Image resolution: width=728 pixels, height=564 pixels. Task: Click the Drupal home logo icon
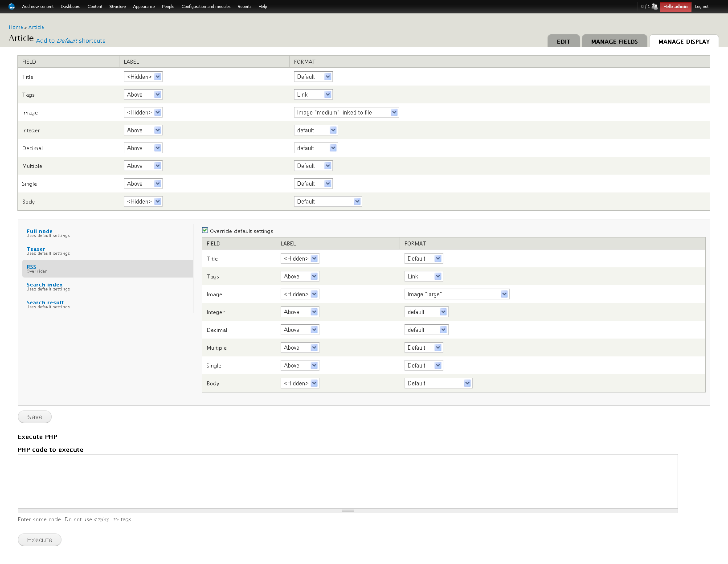pyautogui.click(x=12, y=6)
